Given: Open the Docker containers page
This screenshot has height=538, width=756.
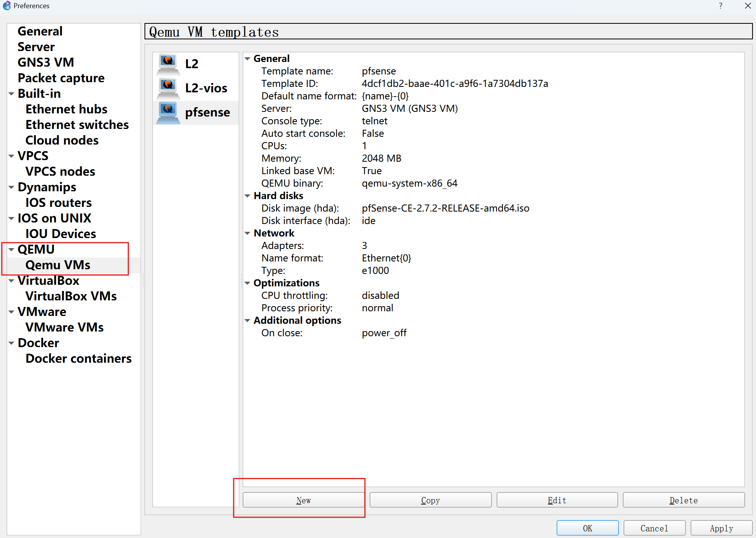Looking at the screenshot, I should pos(78,358).
